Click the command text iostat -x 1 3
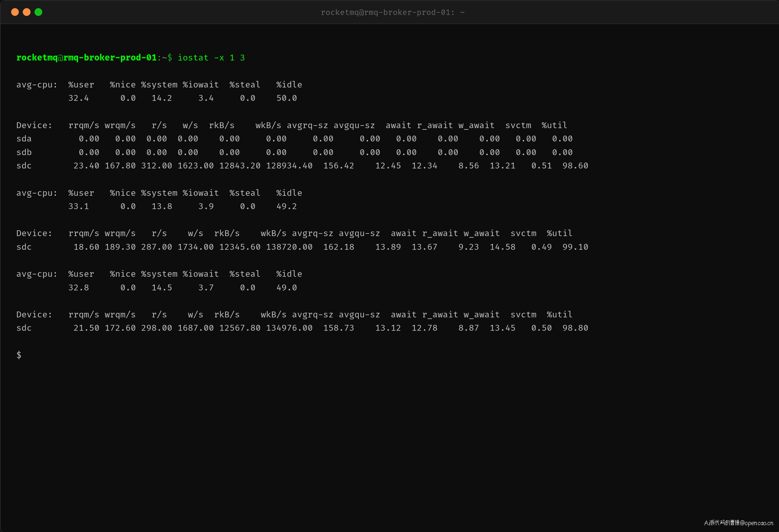This screenshot has width=779, height=532. tap(211, 58)
